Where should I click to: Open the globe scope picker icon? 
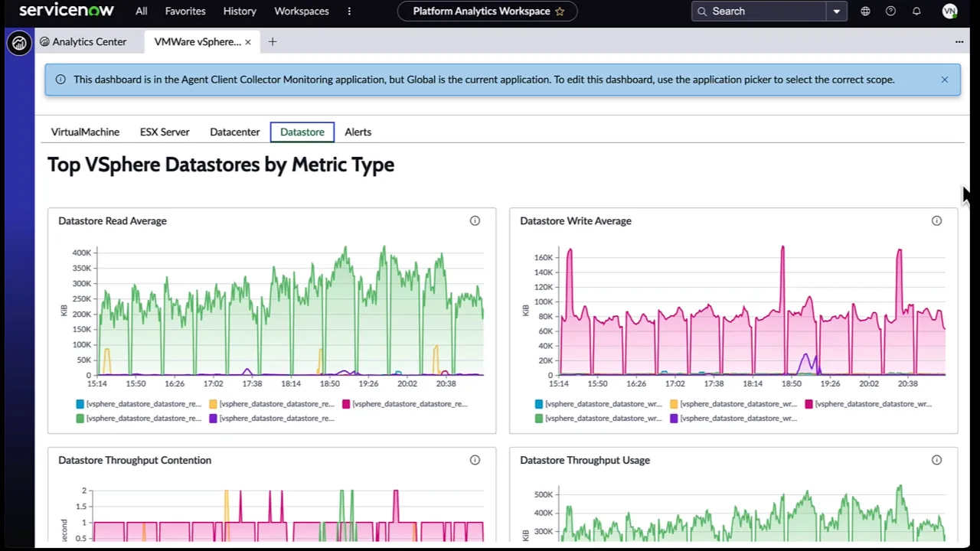pyautogui.click(x=865, y=11)
